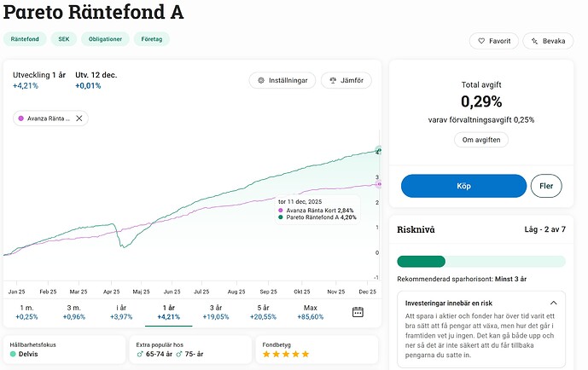Click the green Risknivå level bar

pos(422,262)
